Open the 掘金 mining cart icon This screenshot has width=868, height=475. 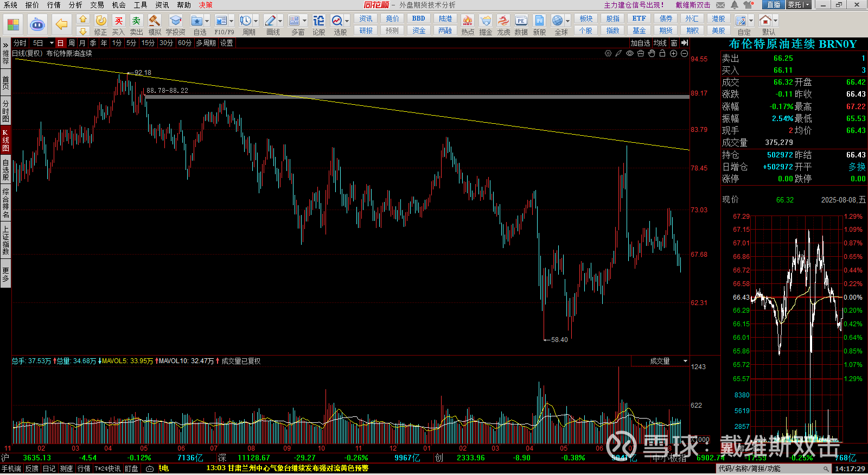(x=486, y=21)
